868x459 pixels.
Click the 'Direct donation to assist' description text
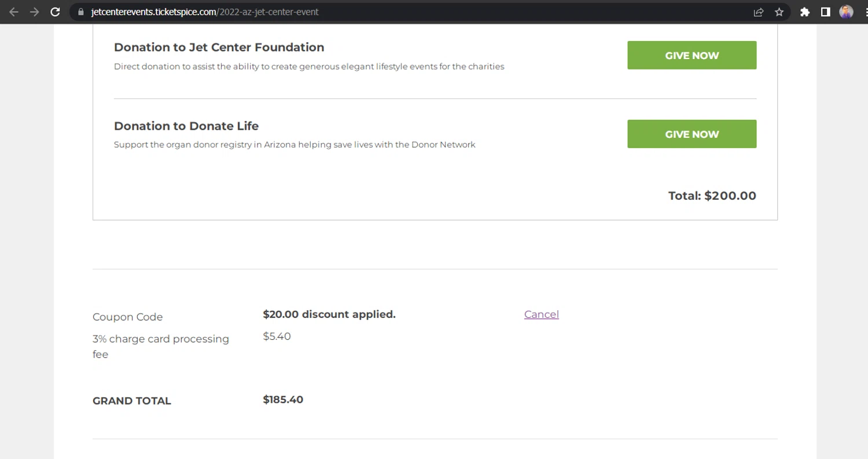[x=309, y=67]
